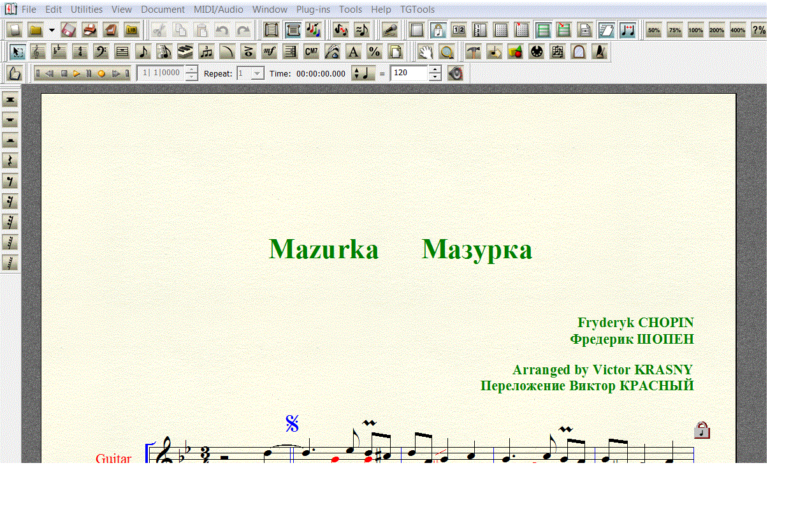Toggle Studio View with colored notes icon
Viewport: 812px width, 521px height.
(314, 30)
